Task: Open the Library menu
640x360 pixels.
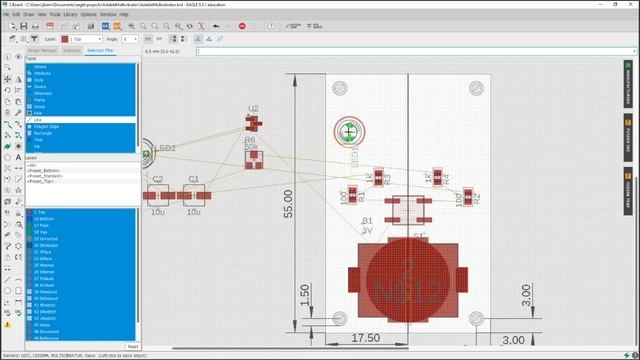Action: pyautogui.click(x=70, y=14)
